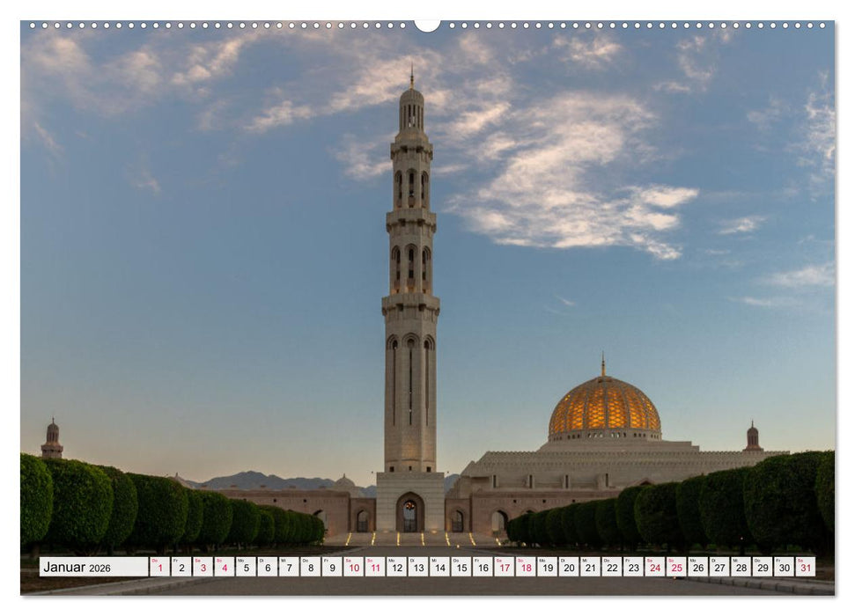The image size is (855, 616).
Task: Click the mosque entrance gate at path's end
Action: click(410, 515)
